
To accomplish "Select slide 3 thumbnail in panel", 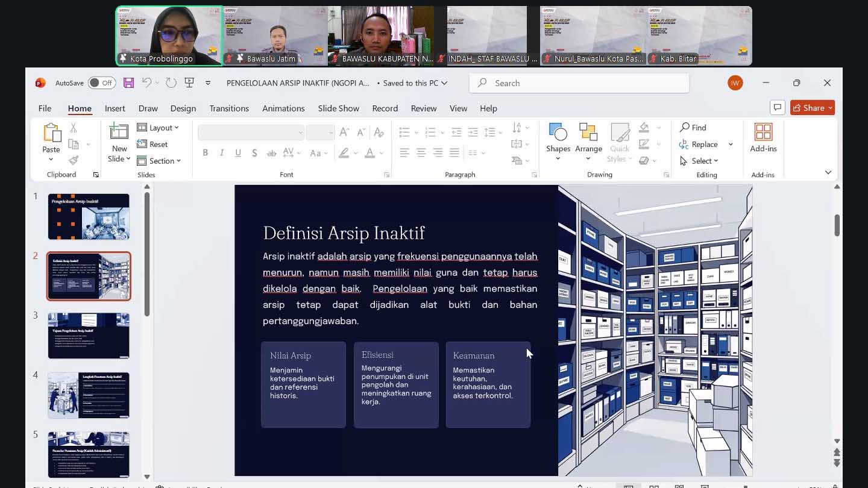I will (89, 336).
